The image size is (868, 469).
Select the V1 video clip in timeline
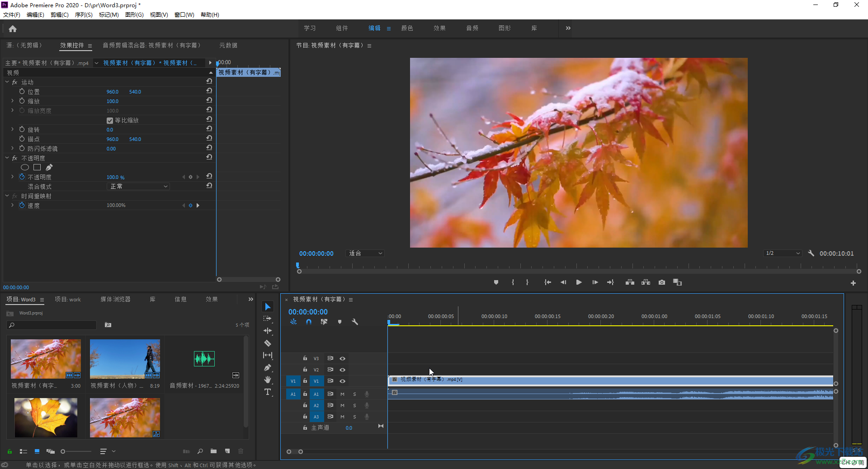click(x=610, y=380)
